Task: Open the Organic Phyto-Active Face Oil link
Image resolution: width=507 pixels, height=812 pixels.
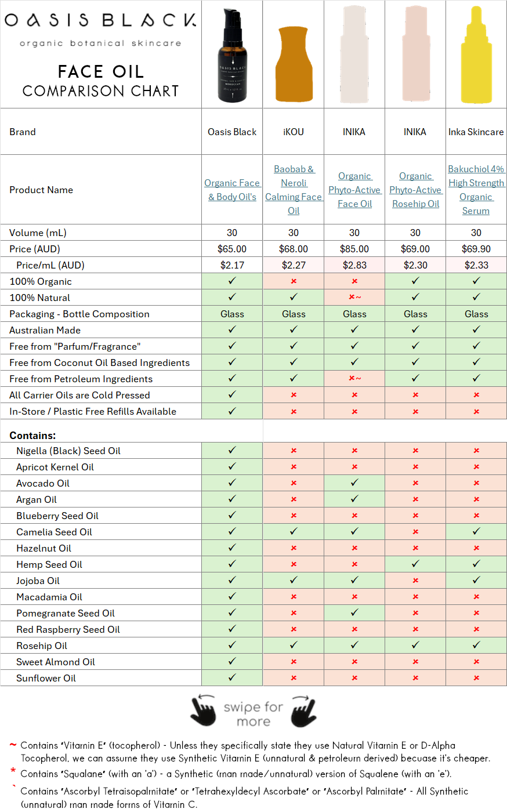Action: click(x=354, y=190)
